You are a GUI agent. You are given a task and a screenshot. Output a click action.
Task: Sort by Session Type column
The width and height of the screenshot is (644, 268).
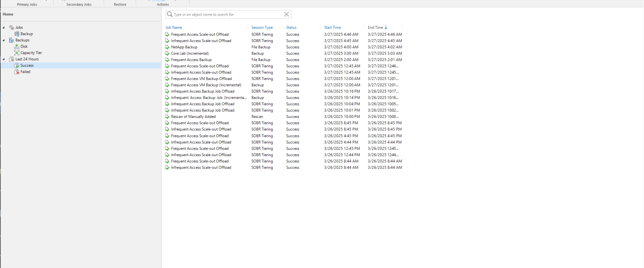point(262,27)
